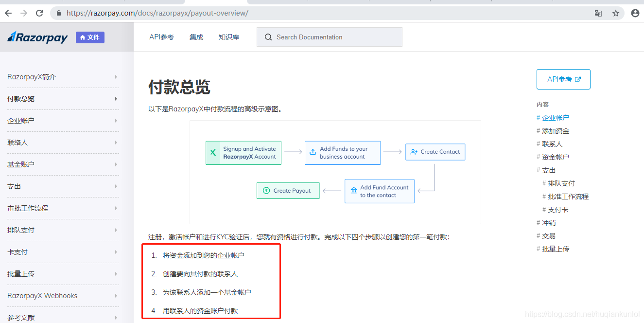Open the 知识库 top menu item
This screenshot has width=644, height=323.
[x=229, y=37]
